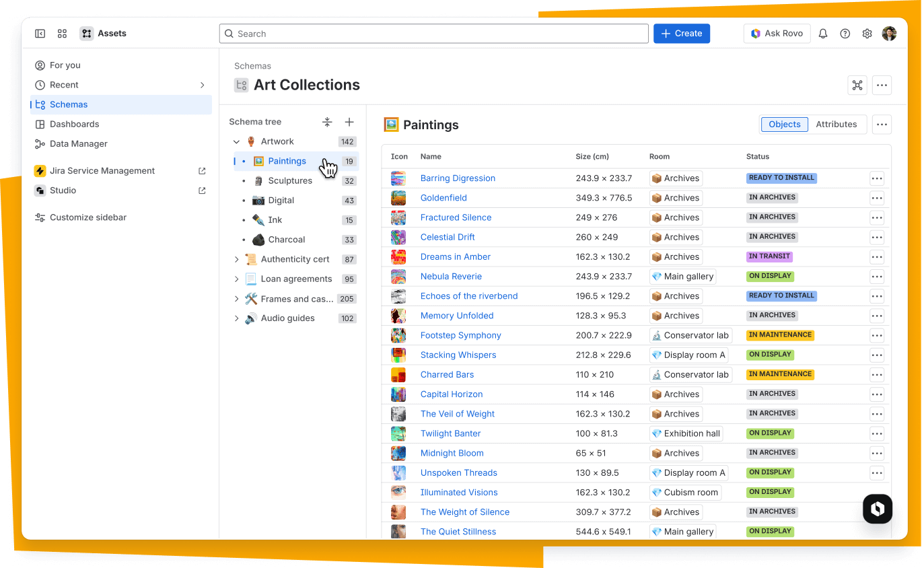Add new object type plus icon
Viewport: 924px width, 568px height.
349,122
